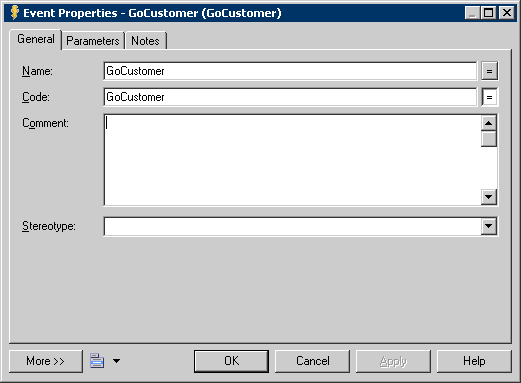Open the small arrow beside the properties icon
The width and height of the screenshot is (521, 383).
click(x=116, y=361)
